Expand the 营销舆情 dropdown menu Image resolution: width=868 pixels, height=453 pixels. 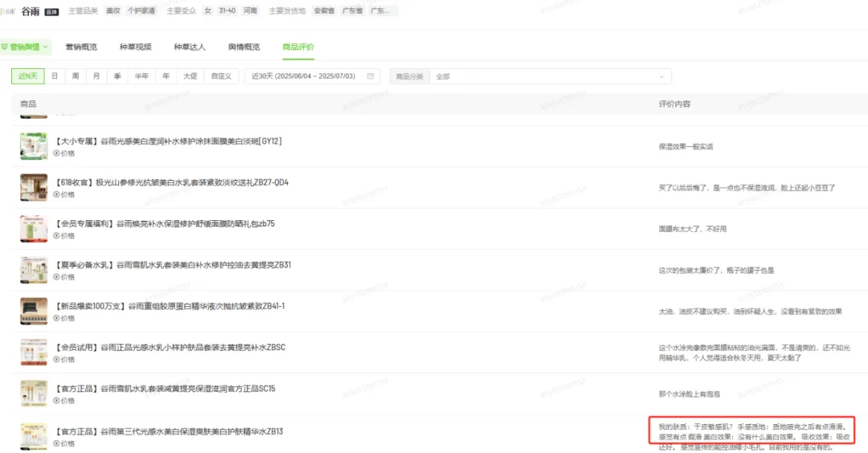click(x=26, y=47)
